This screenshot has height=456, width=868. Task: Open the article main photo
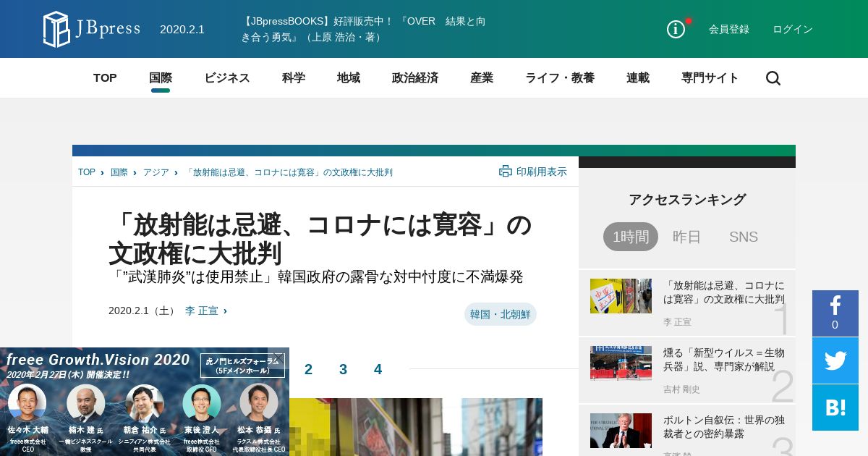414,427
